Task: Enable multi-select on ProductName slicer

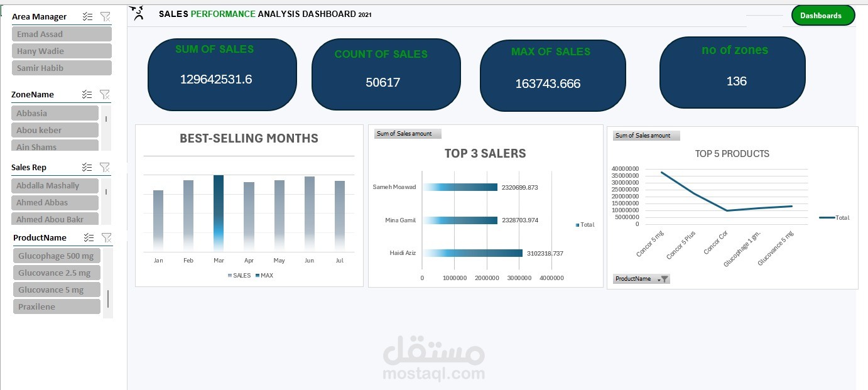Action: tap(87, 237)
